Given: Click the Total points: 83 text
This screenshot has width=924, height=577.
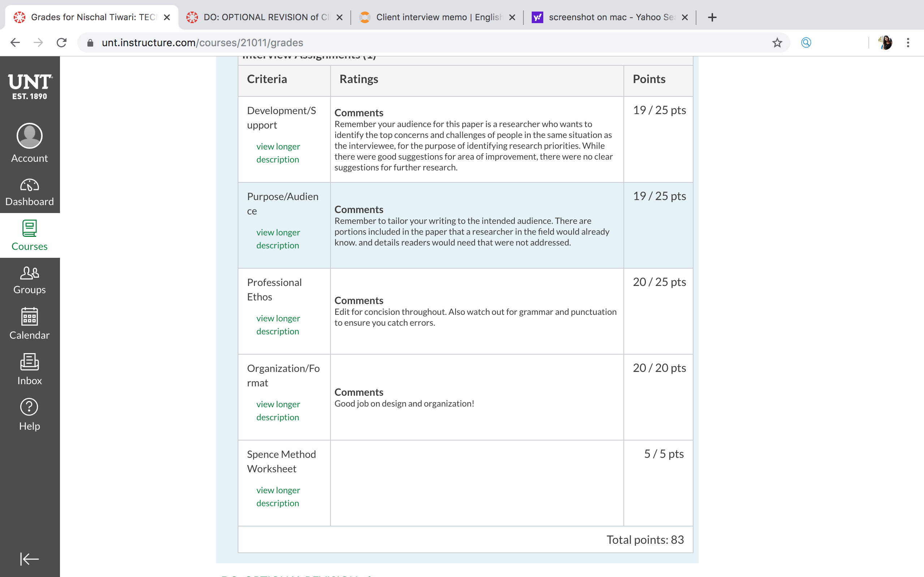Looking at the screenshot, I should click(645, 539).
